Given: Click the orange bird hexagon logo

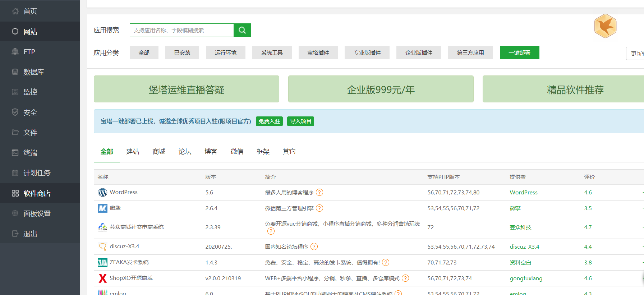Looking at the screenshot, I should click(x=605, y=26).
